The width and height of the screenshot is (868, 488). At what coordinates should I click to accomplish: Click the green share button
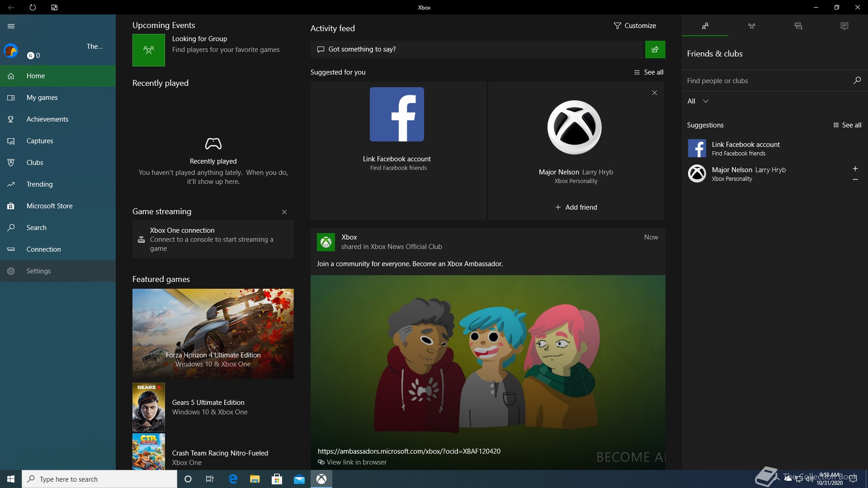(655, 49)
